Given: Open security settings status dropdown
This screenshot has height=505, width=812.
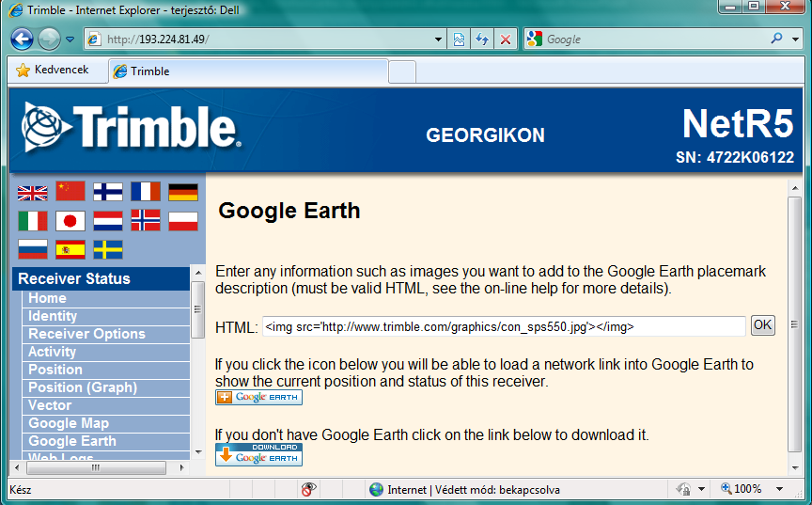Looking at the screenshot, I should click(702, 489).
